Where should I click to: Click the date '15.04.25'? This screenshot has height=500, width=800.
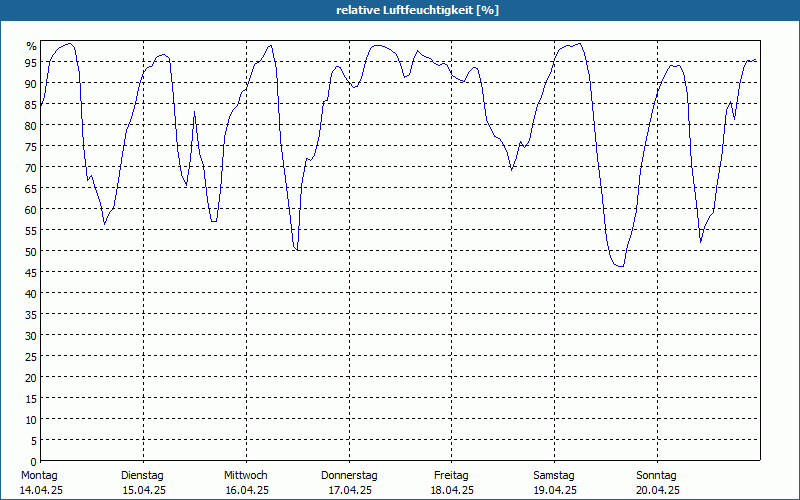click(144, 490)
